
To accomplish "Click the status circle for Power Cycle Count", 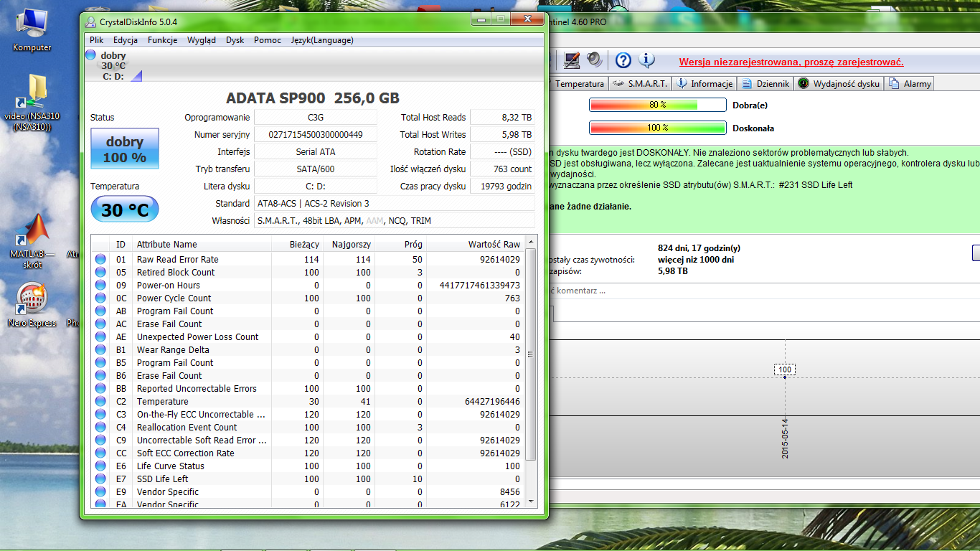I will pos(100,298).
